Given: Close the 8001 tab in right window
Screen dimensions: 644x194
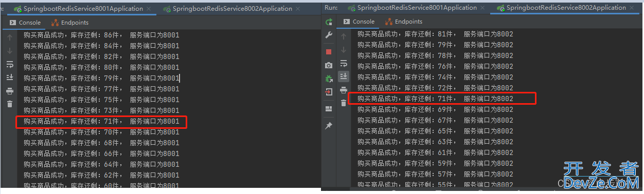Looking at the screenshot, I should (x=482, y=8).
